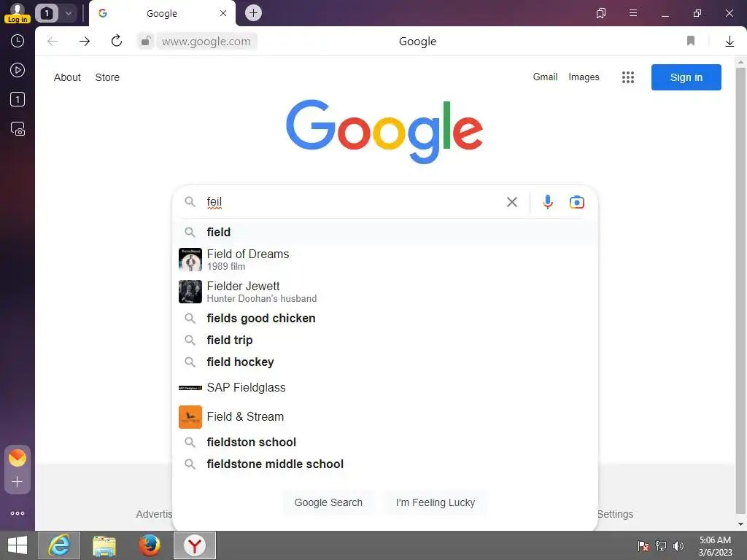
Task: Close the Google tab
Action: coord(223,13)
